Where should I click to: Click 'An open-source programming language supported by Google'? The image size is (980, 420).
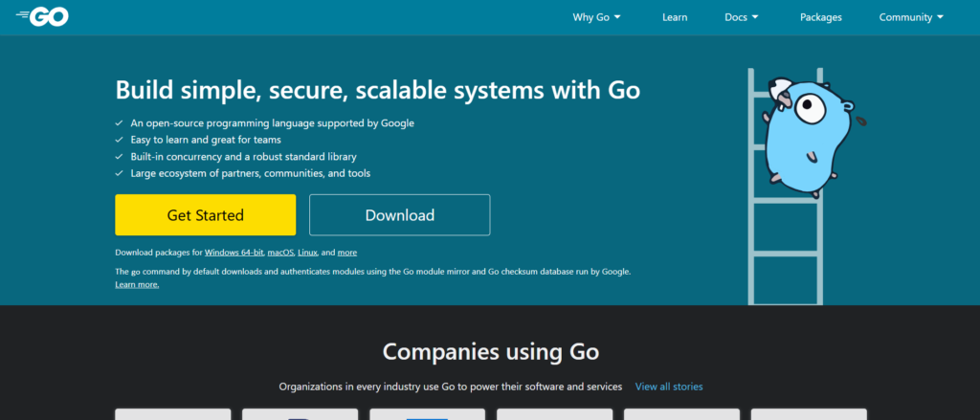pos(273,123)
